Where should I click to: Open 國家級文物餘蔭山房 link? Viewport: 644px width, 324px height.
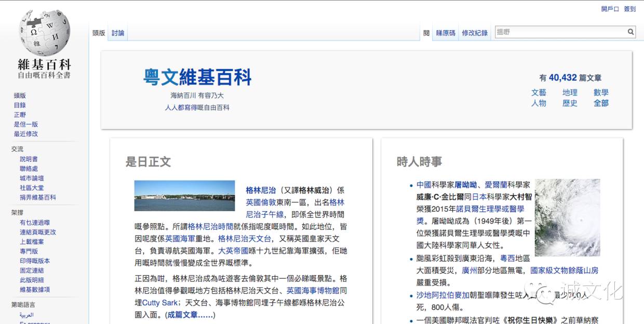(x=564, y=270)
